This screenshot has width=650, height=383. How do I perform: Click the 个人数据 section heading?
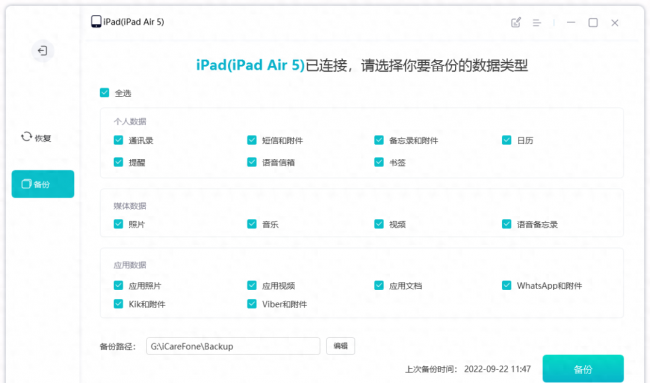pyautogui.click(x=130, y=121)
